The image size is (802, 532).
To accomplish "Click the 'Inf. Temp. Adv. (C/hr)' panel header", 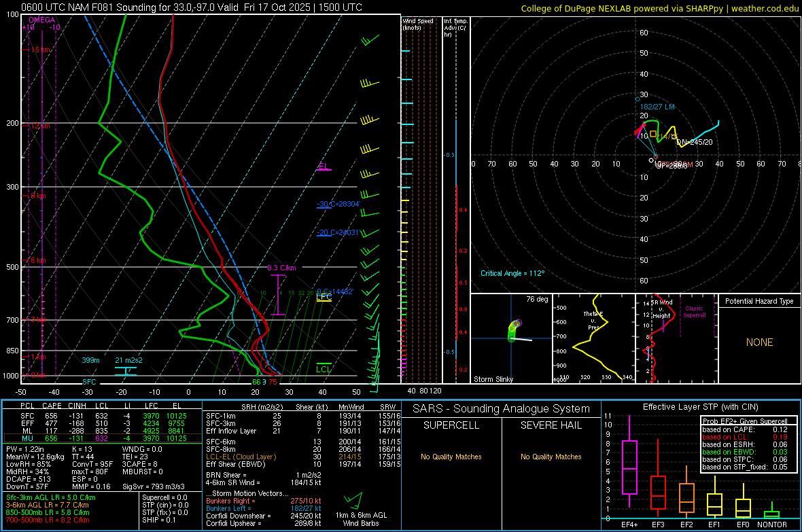I will tap(455, 28).
